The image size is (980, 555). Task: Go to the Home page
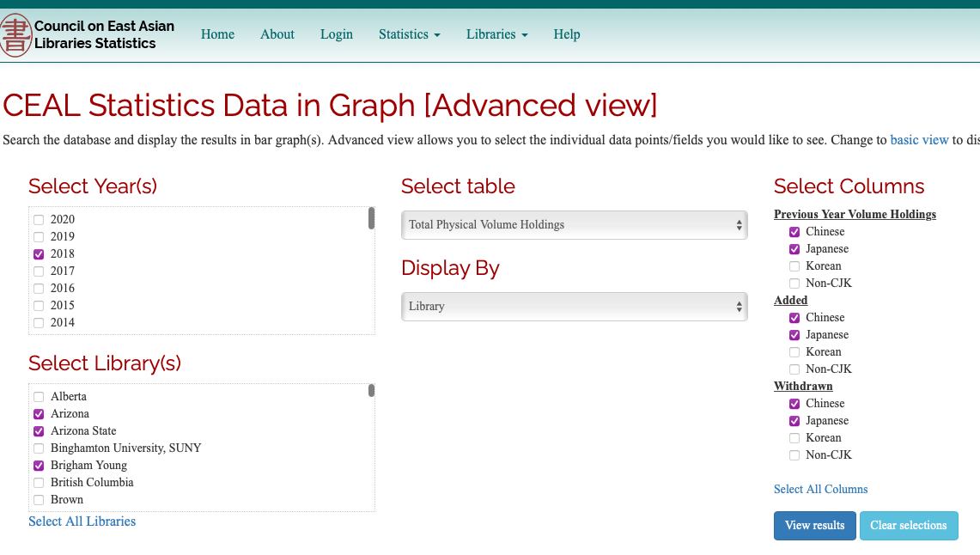[x=217, y=34]
